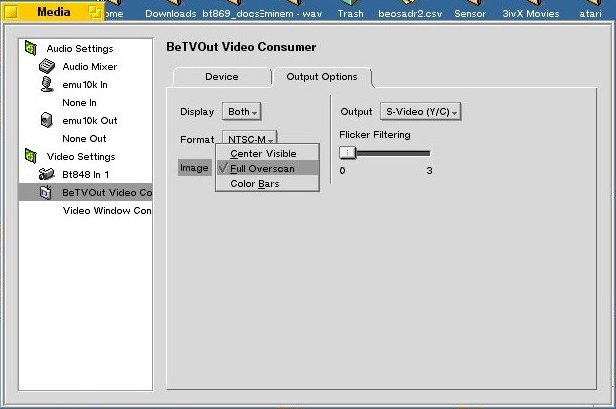Viewport: 616px width, 409px height.
Task: Select the Audio Mixer icon
Action: (x=46, y=66)
